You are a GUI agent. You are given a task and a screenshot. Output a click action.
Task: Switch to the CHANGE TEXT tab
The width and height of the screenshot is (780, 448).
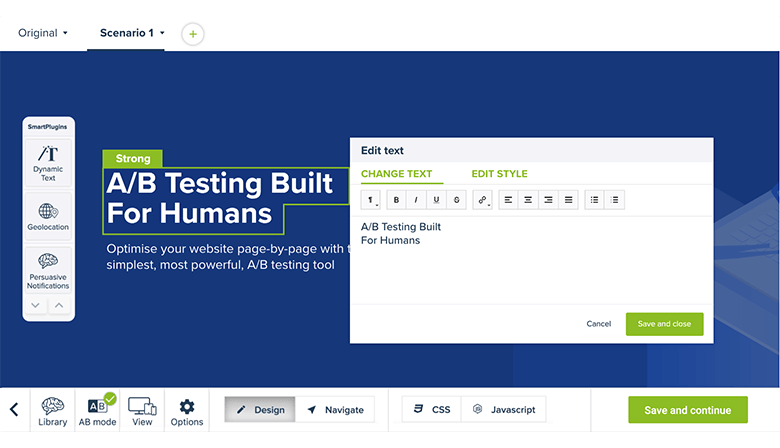click(396, 174)
